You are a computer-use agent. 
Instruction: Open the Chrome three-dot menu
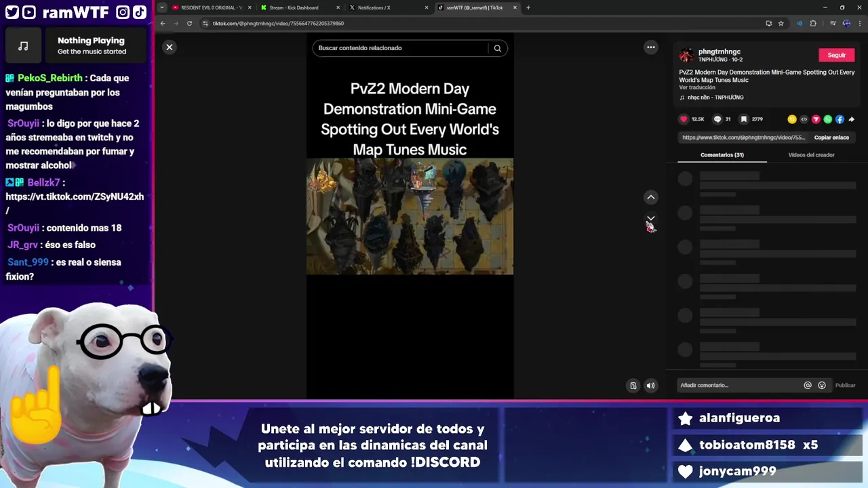point(860,23)
